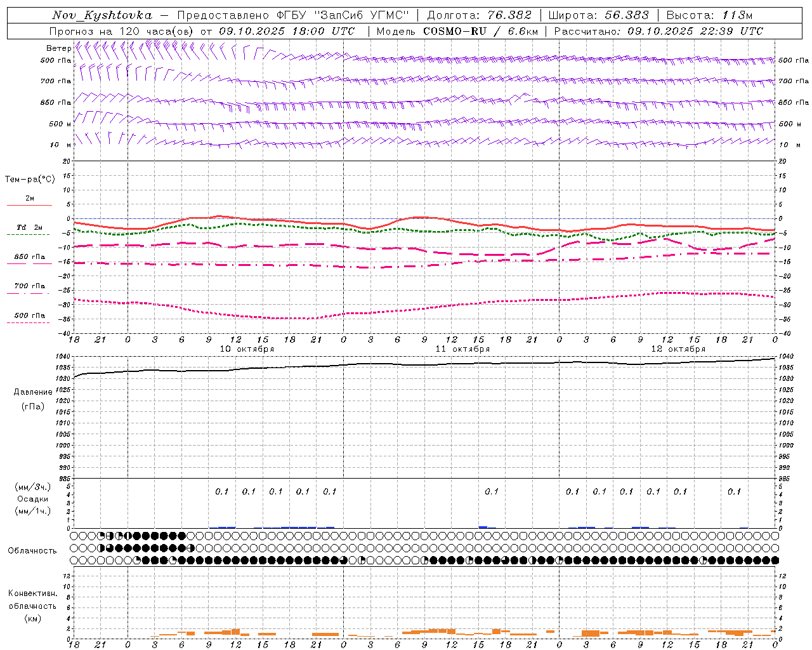Click the 850 гПа temperature legend entry
The height and width of the screenshot is (650, 812).
[29, 256]
